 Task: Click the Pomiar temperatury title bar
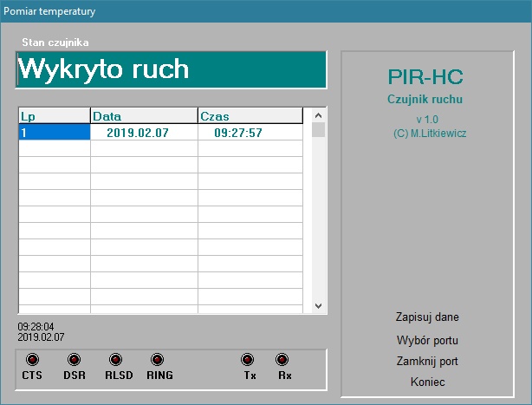[266, 11]
